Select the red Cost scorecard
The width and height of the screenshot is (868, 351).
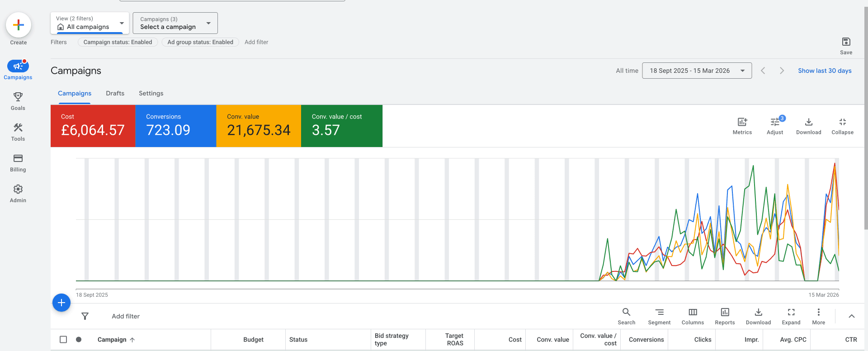coord(93,126)
